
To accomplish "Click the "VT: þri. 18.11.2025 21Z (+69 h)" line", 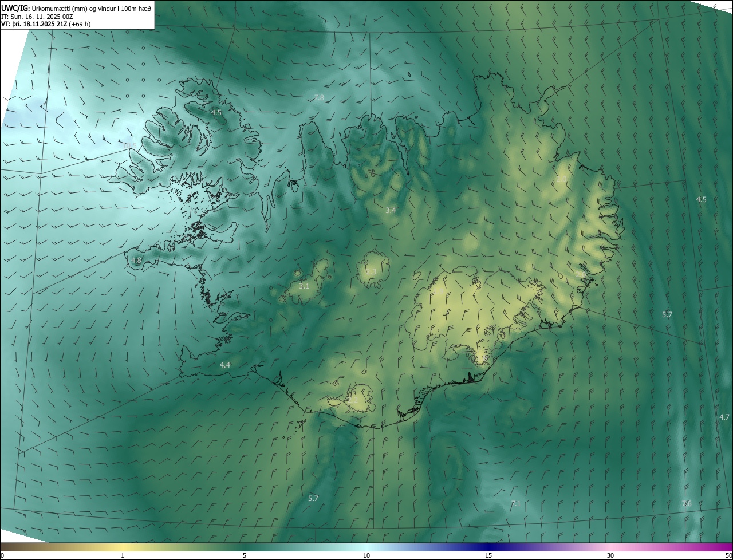I will [46, 24].
